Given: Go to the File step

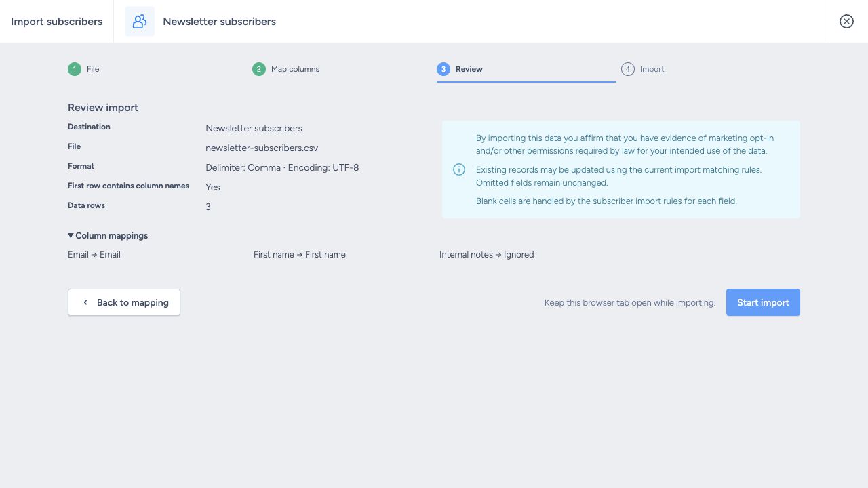Looking at the screenshot, I should [83, 69].
